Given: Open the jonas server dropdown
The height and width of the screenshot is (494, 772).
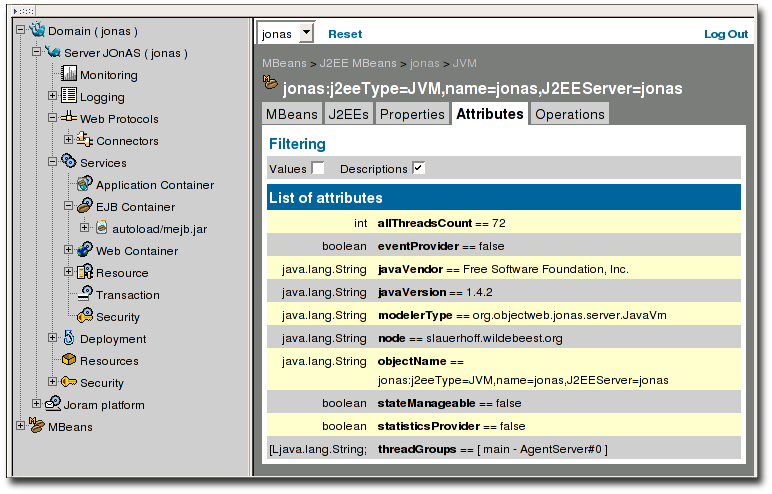Looking at the screenshot, I should (x=285, y=33).
